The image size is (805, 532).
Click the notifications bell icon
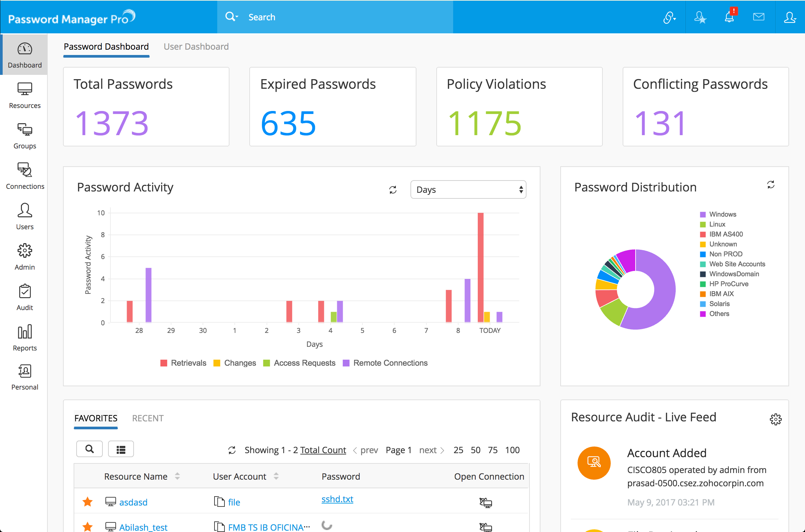tap(729, 17)
